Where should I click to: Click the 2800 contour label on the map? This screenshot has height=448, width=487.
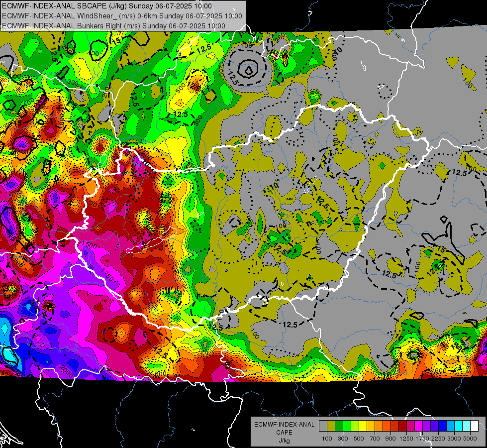click(67, 371)
